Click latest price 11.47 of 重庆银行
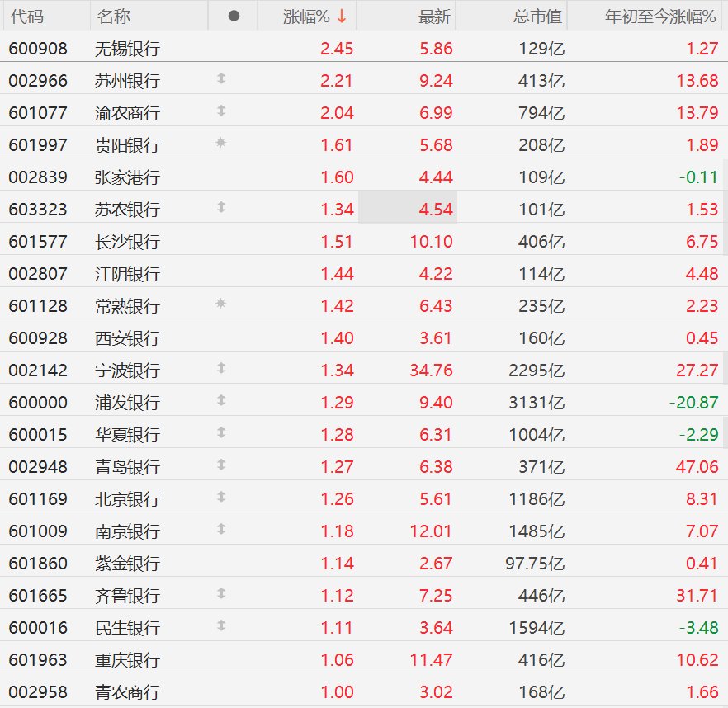Viewport: 728px width, 708px height. pyautogui.click(x=431, y=659)
